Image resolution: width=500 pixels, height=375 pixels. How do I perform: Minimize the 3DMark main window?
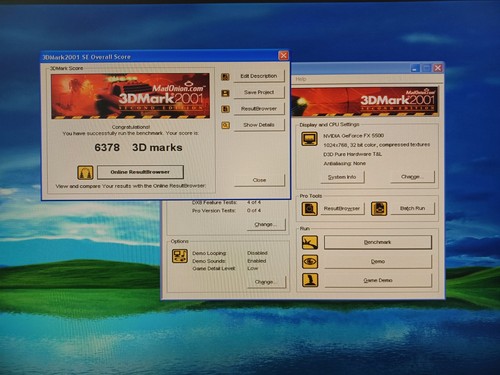(415, 68)
